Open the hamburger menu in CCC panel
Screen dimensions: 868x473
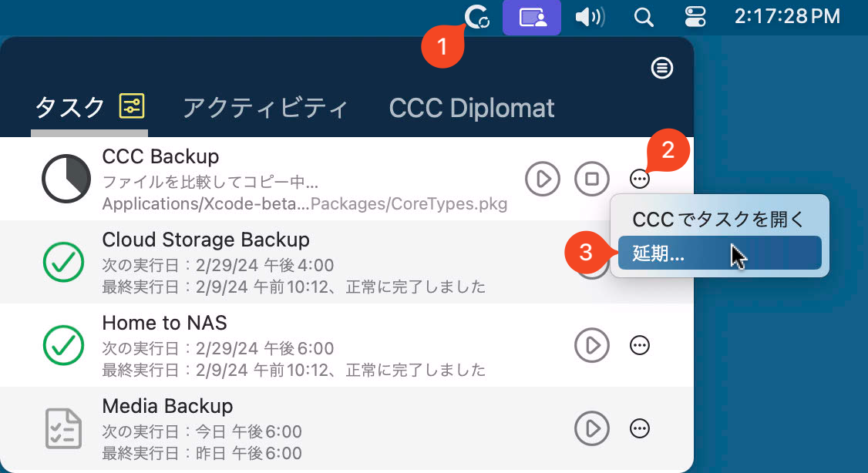661,68
